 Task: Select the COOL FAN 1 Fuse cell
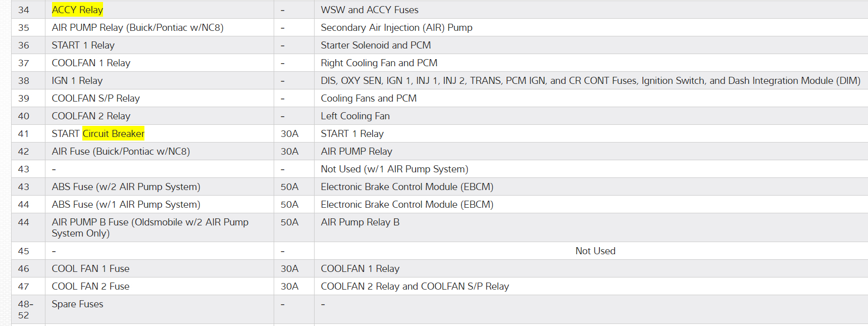point(90,268)
